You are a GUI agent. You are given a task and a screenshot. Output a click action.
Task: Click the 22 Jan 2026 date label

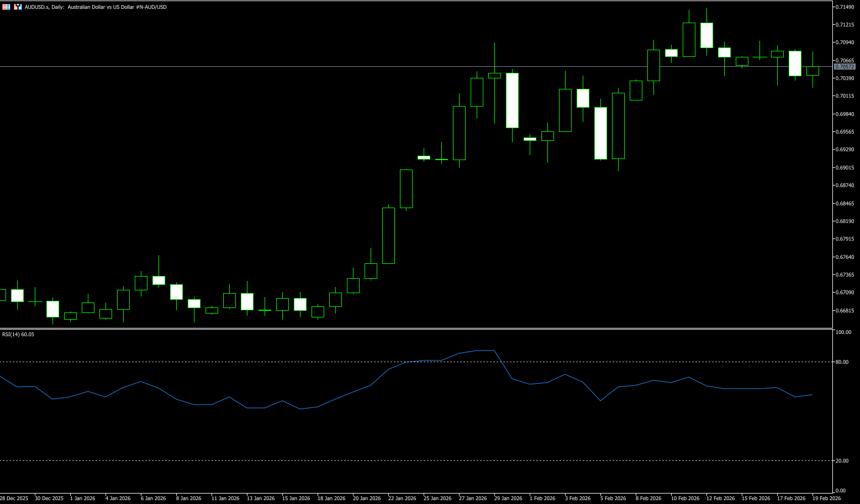click(403, 498)
